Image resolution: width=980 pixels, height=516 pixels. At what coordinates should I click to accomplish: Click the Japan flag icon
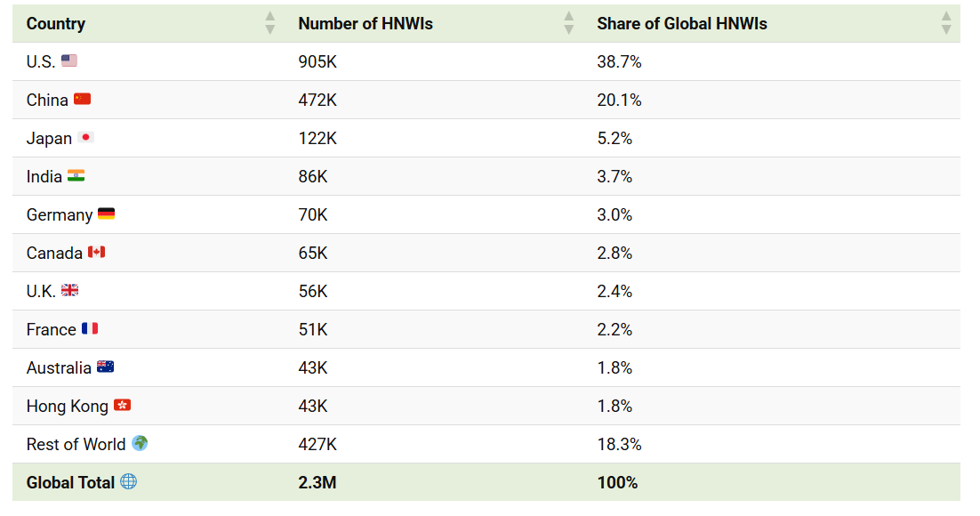[x=84, y=138]
